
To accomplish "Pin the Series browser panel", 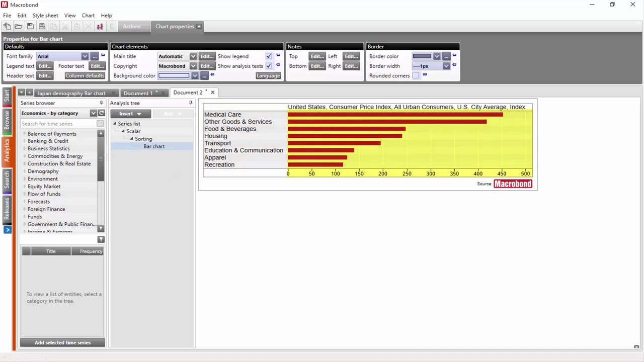I will 101,103.
